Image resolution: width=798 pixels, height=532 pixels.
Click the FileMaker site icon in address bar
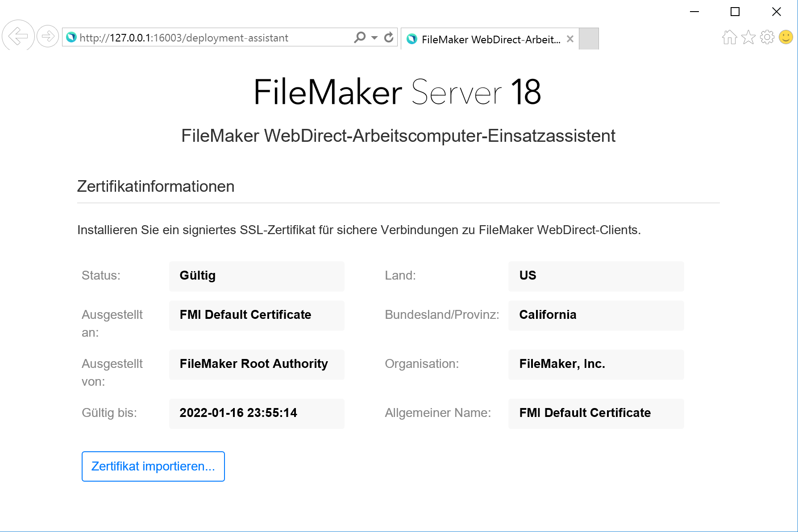click(x=71, y=37)
